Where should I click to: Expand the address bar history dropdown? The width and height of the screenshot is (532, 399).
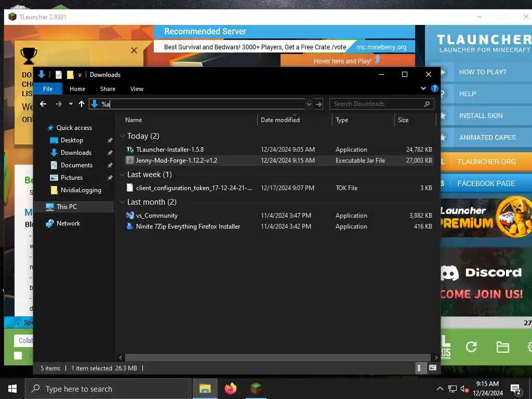[x=309, y=104]
